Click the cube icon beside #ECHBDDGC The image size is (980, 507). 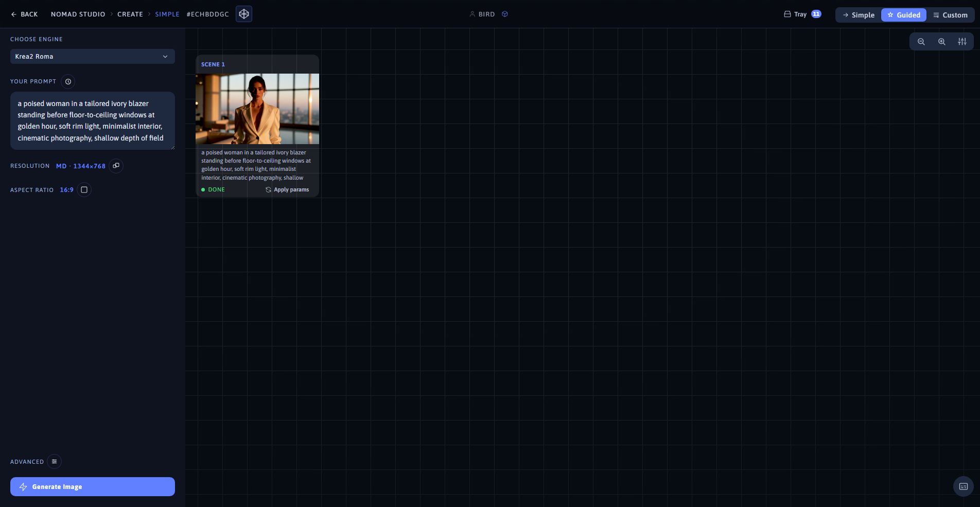tap(244, 14)
